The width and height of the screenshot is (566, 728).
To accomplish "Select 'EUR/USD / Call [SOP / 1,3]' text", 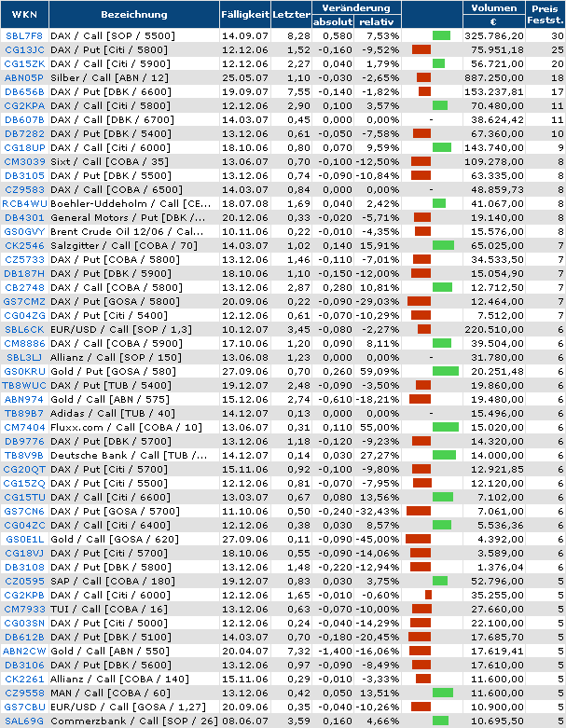I will coord(121,329).
